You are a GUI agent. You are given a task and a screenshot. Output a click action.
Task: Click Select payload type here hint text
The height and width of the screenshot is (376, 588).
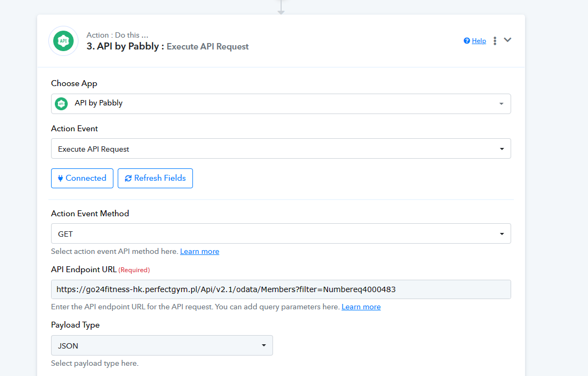pos(95,363)
